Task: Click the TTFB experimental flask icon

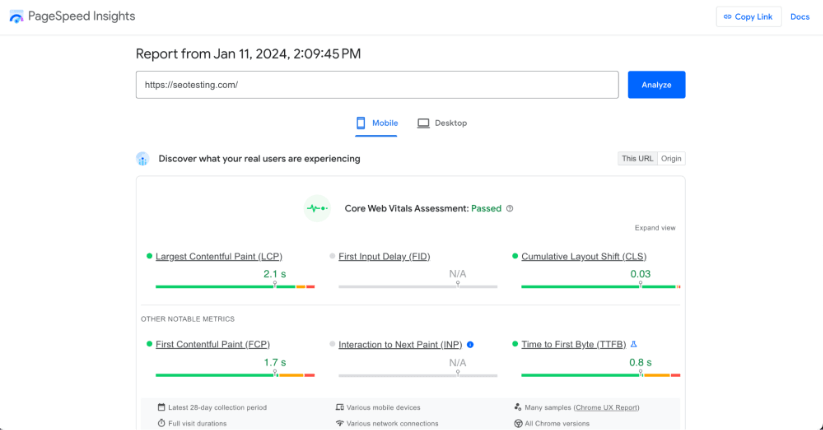Action: pos(633,344)
